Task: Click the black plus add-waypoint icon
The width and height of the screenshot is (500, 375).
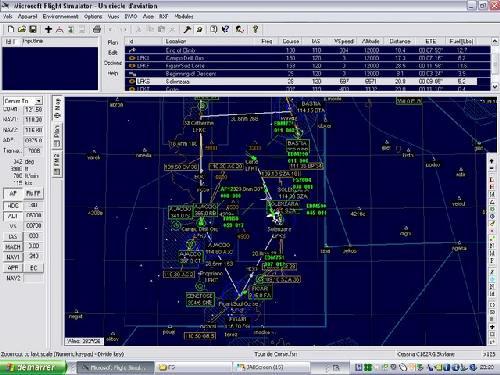Action: 48,29
